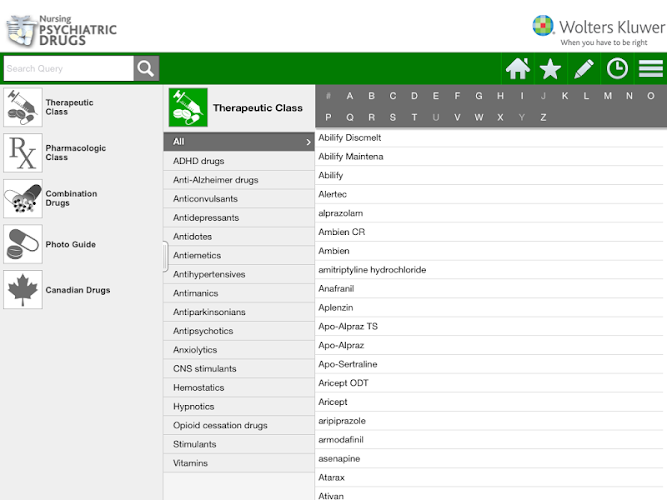This screenshot has height=500, width=667.
Task: Choose the Hypnotics category
Action: point(239,406)
